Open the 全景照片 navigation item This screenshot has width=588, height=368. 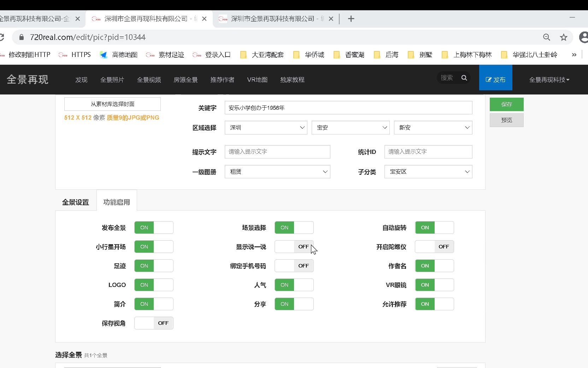coord(112,80)
